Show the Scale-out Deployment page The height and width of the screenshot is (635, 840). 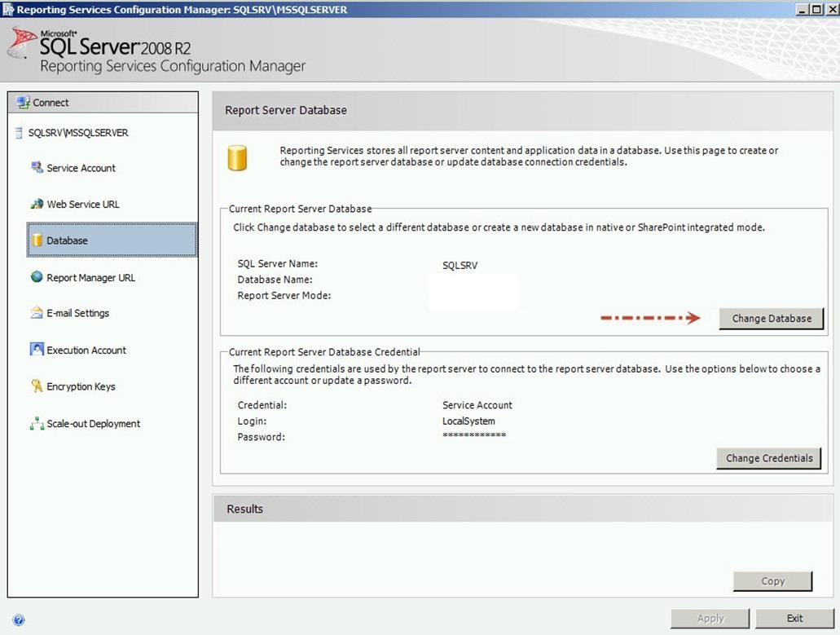[x=93, y=423]
